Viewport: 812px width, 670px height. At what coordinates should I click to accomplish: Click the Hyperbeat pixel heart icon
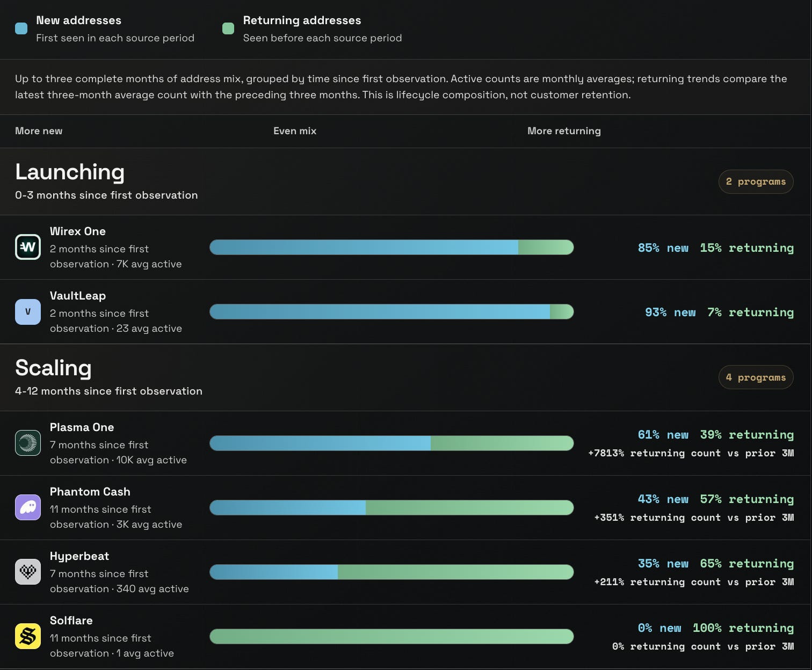pos(28,572)
